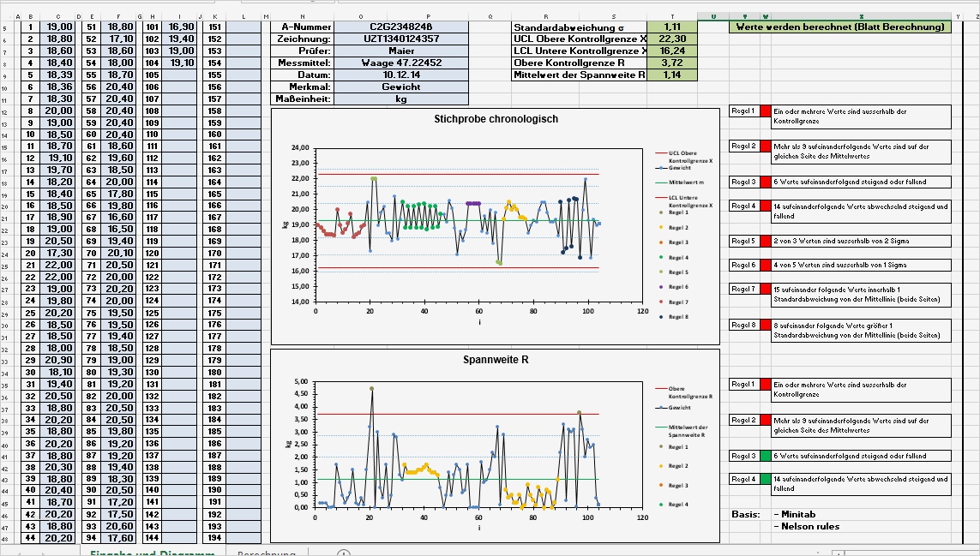Viewport: 980px width, 556px height.
Task: Open the filter arrow on column U header
Action: click(713, 15)
